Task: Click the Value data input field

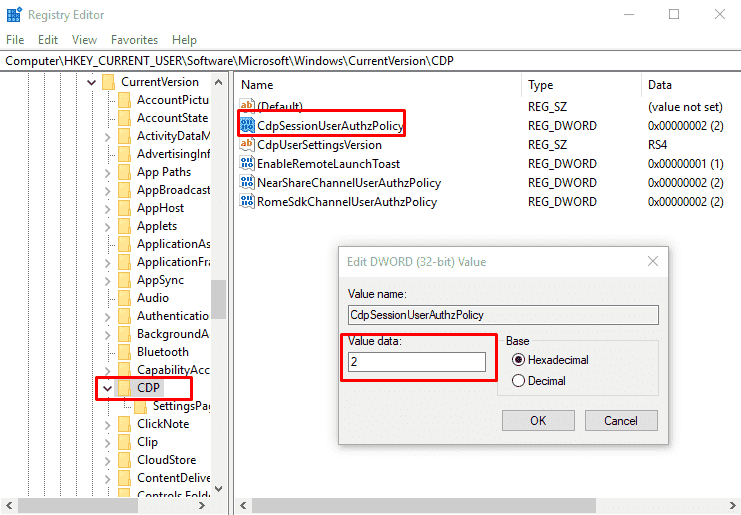Action: (x=417, y=362)
